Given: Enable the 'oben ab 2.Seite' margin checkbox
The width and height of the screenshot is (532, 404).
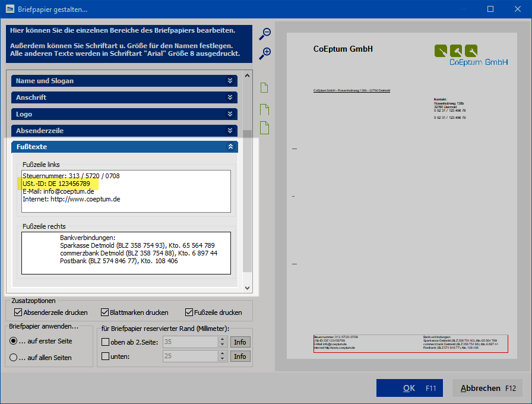Looking at the screenshot, I should pyautogui.click(x=106, y=342).
